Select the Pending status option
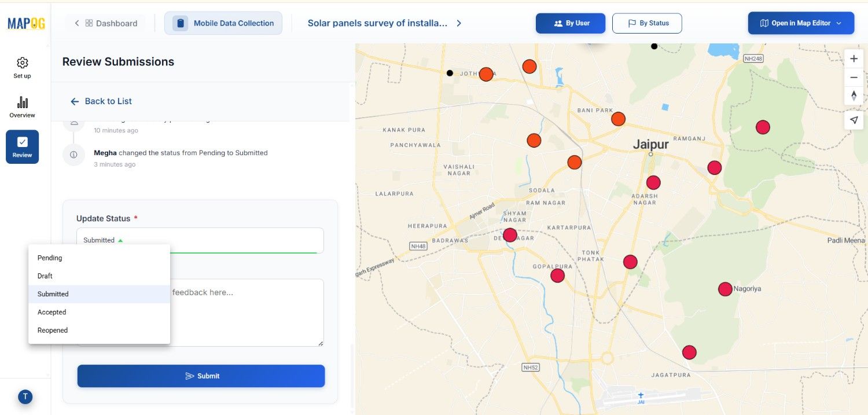Screen dimensions: 868x415 pos(49,258)
